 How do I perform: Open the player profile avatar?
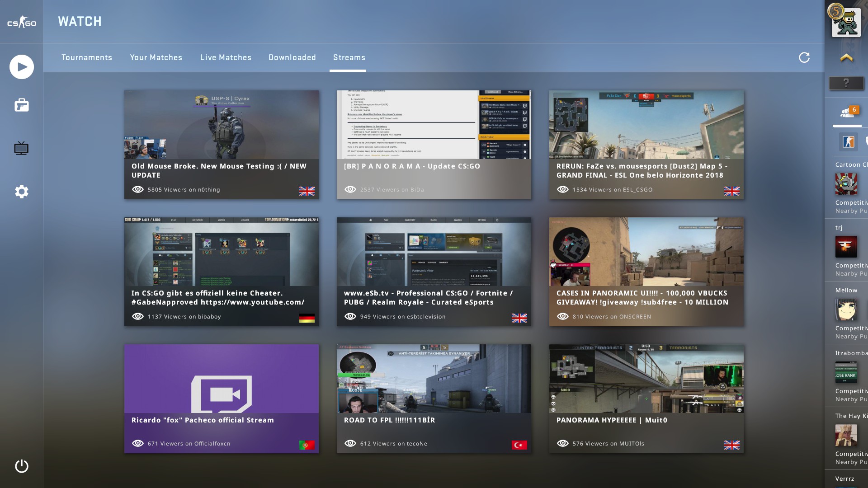(846, 22)
